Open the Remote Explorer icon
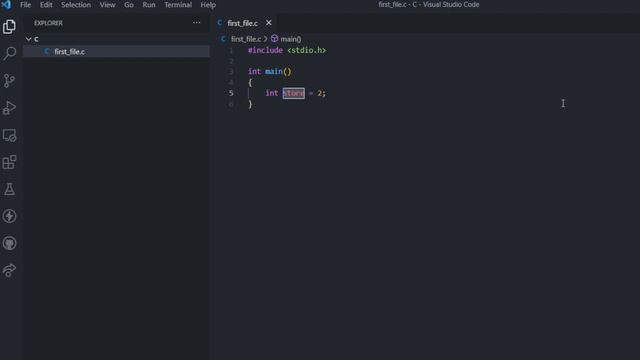The width and height of the screenshot is (640, 360). 9,135
